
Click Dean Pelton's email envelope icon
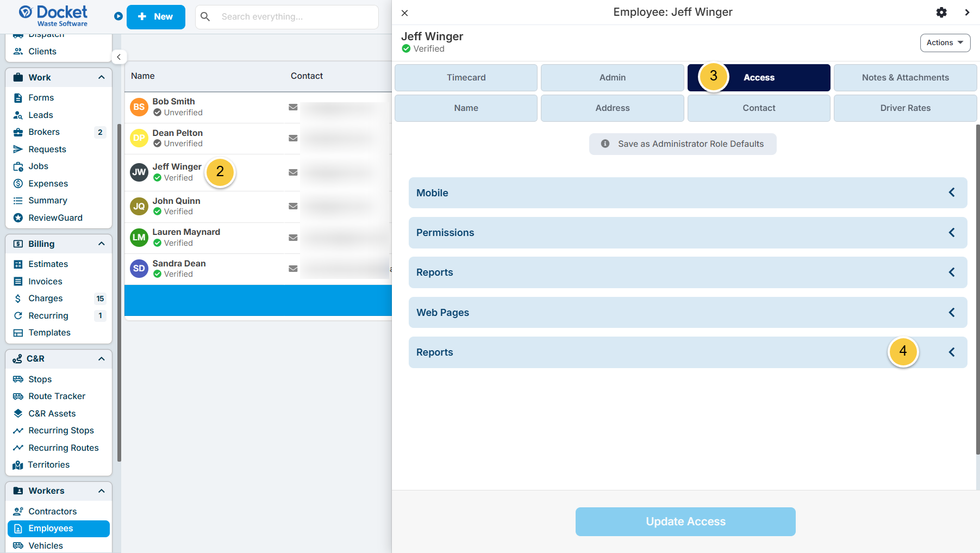293,138
